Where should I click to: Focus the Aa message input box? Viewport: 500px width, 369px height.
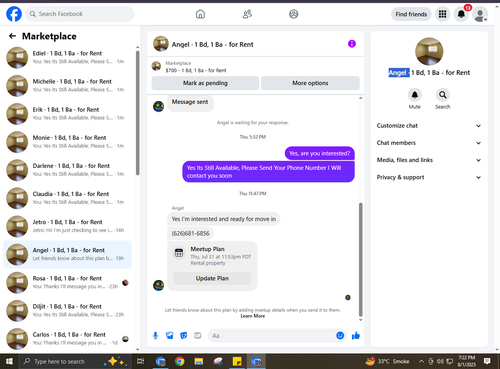pyautogui.click(x=272, y=336)
